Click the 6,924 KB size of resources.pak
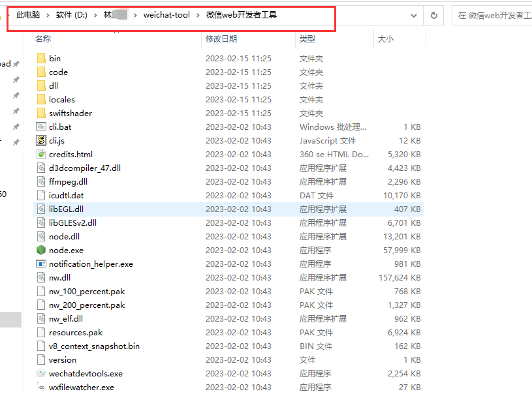 click(405, 333)
